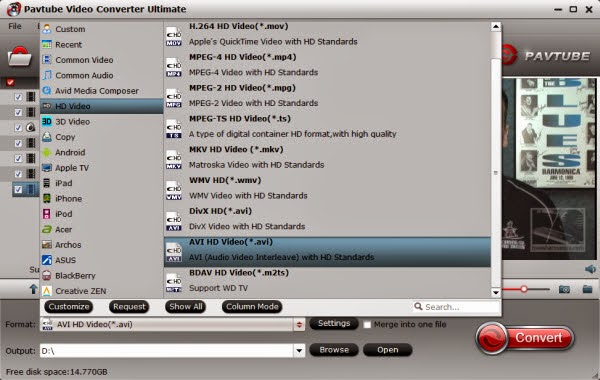This screenshot has height=380, width=600.
Task: Click the video preview image
Action: click(x=549, y=169)
